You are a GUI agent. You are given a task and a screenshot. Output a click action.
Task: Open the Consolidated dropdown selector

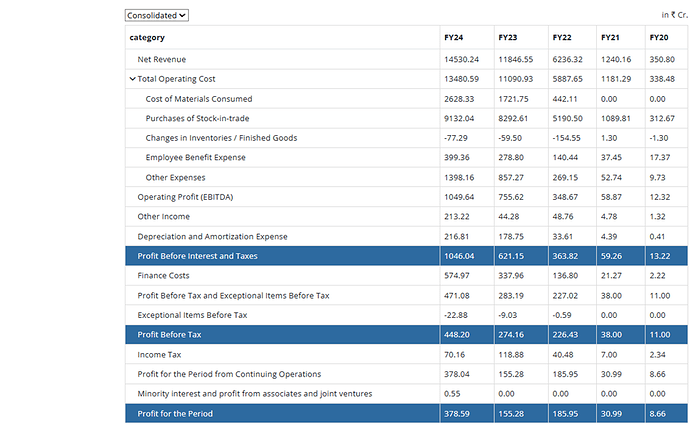point(156,16)
